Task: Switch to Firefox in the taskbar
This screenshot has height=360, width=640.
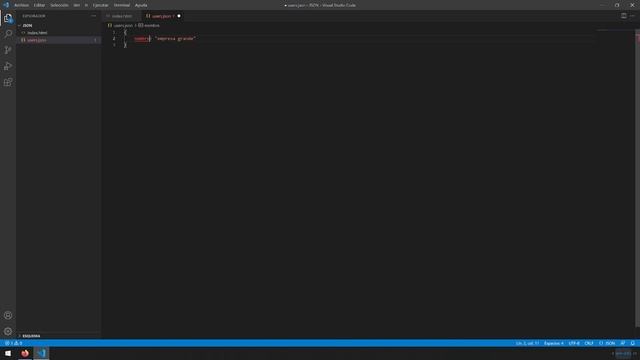Action: pyautogui.click(x=25, y=353)
